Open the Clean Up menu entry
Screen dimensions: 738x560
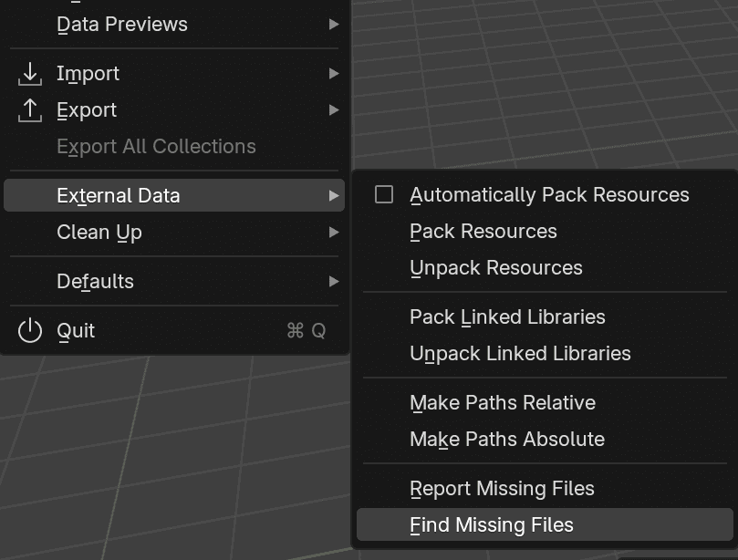tap(174, 232)
